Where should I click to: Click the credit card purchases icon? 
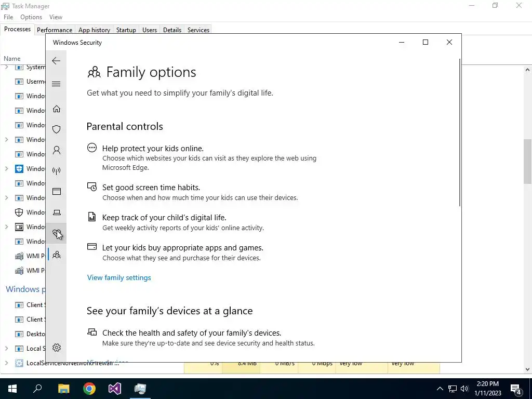[x=92, y=247]
